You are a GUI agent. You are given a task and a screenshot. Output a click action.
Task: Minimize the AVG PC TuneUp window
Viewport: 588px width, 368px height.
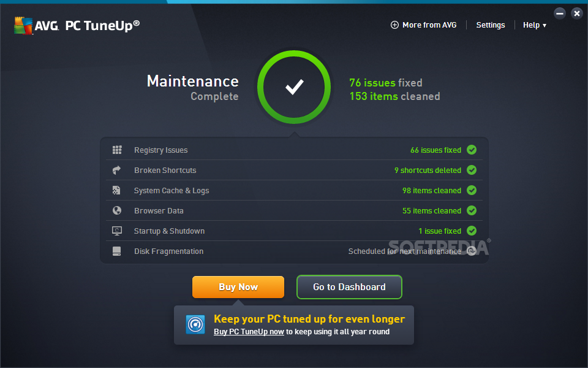point(559,13)
